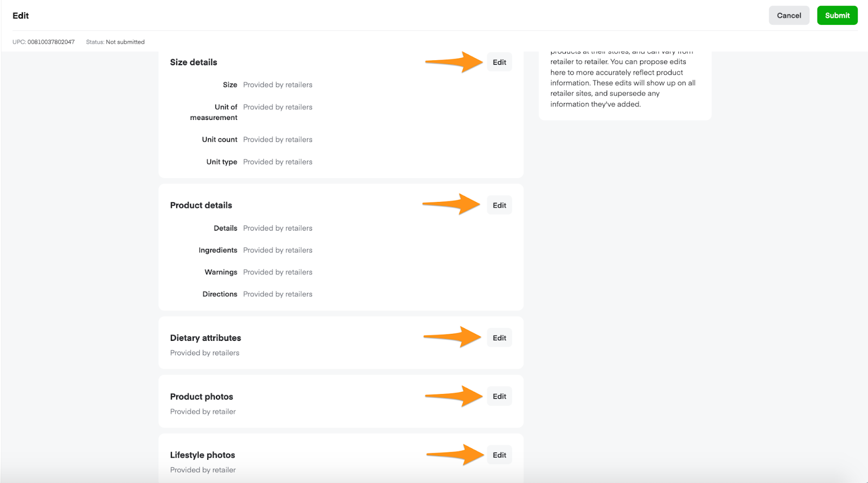Edit the Dietary attributes section
This screenshot has width=868, height=483.
click(499, 337)
